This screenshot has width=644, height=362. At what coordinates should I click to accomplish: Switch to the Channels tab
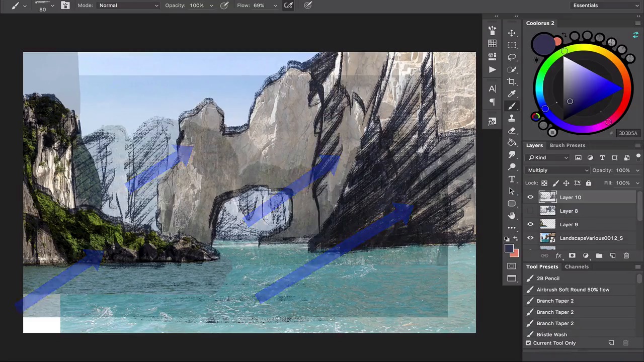tap(576, 266)
